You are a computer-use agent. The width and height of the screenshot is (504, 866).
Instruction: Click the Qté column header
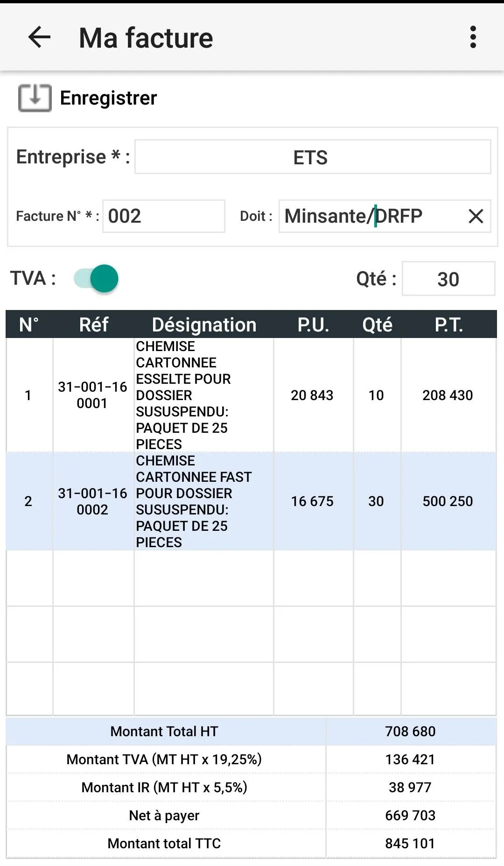(377, 324)
